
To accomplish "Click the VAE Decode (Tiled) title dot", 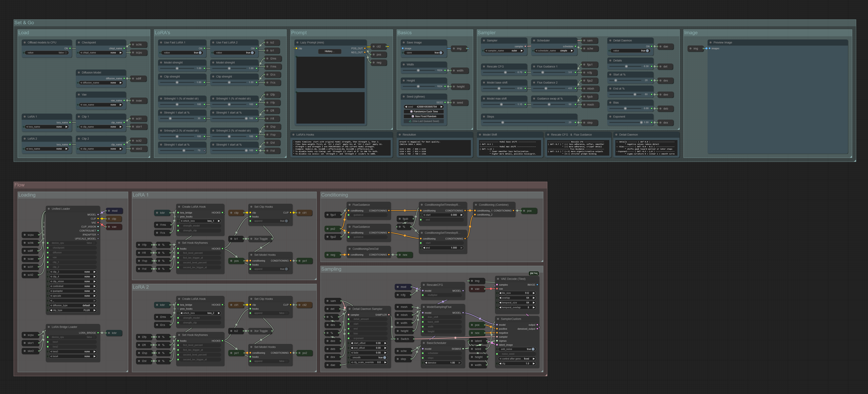I will tap(498, 279).
